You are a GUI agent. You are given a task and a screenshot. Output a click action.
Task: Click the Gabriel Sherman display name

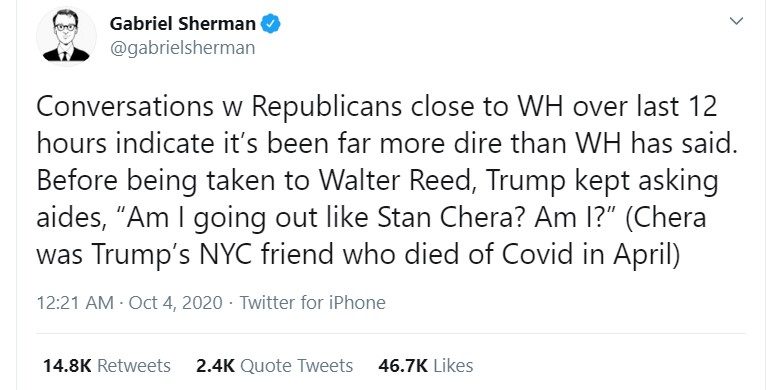182,23
